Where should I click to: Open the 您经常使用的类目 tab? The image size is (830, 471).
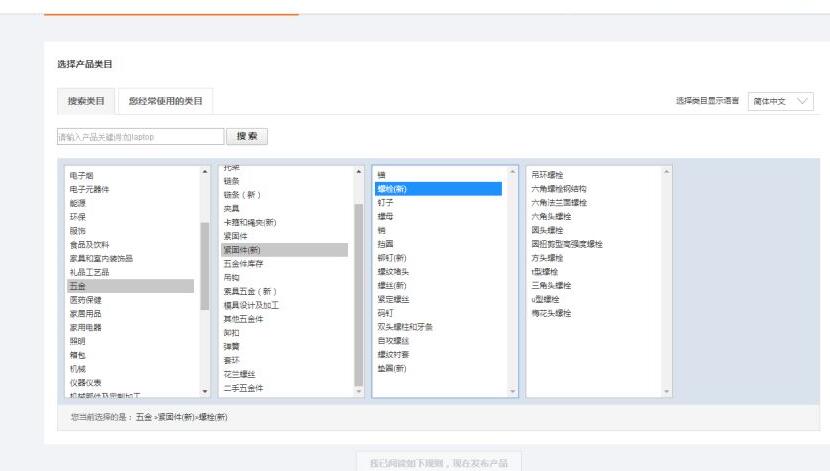tap(165, 101)
